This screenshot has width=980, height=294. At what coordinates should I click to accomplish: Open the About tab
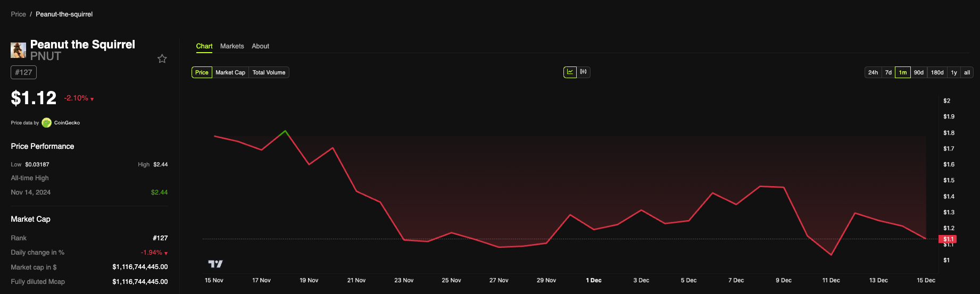pyautogui.click(x=260, y=46)
